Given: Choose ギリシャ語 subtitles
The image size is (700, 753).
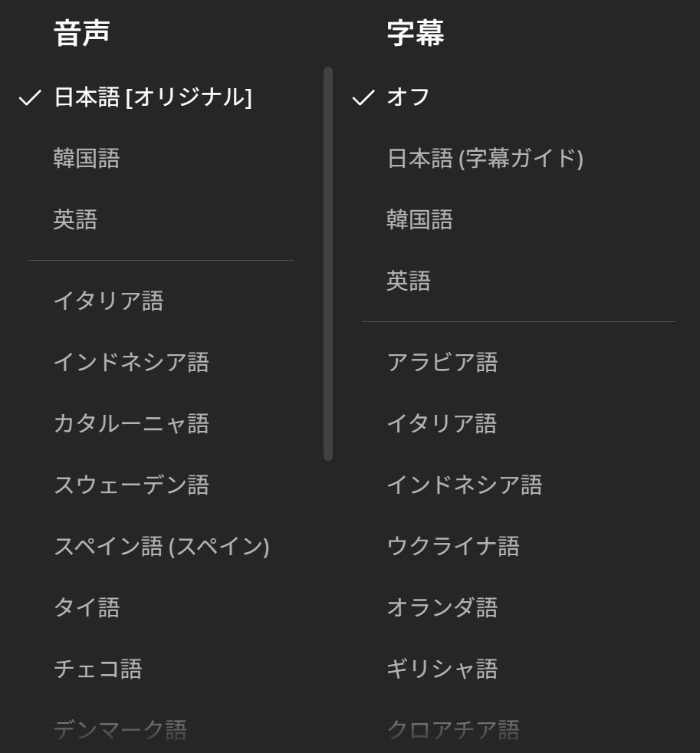Looking at the screenshot, I should (442, 669).
